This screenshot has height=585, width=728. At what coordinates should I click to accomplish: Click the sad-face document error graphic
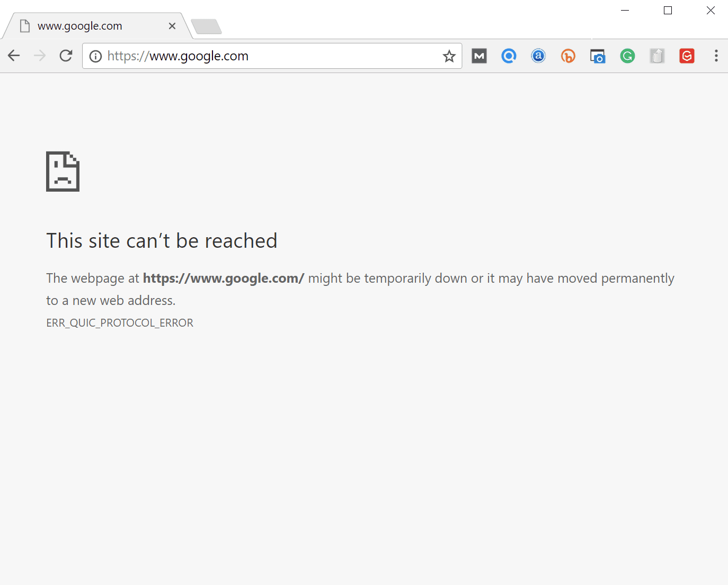tap(63, 171)
